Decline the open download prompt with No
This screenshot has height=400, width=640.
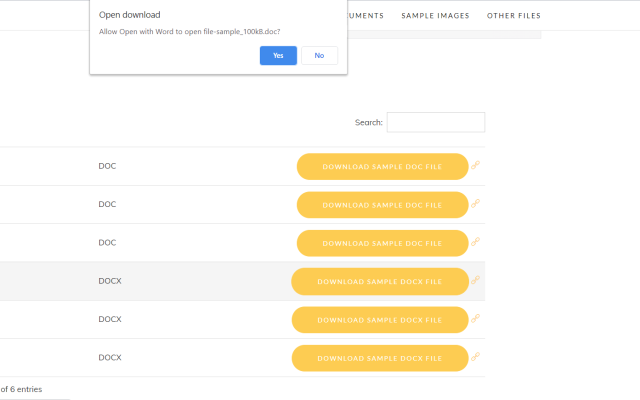click(319, 55)
